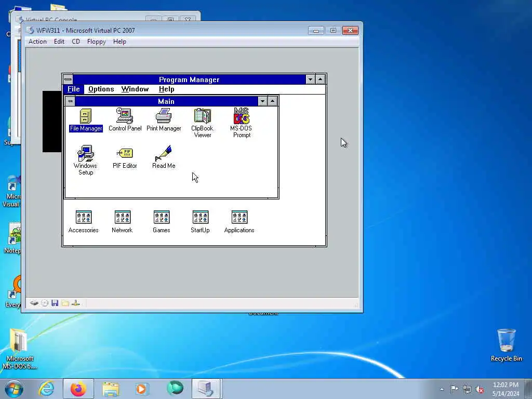Click the Action Center flag icon
The image size is (532, 399).
coord(454,389)
